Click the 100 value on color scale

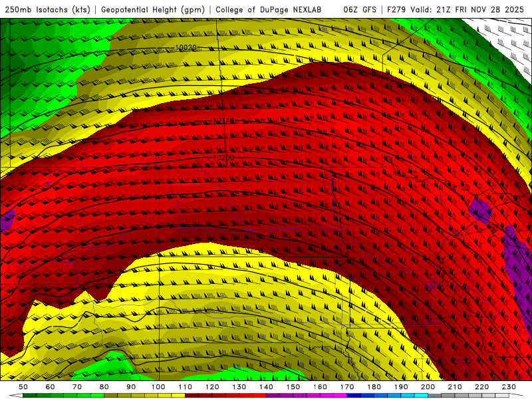pyautogui.click(x=158, y=387)
